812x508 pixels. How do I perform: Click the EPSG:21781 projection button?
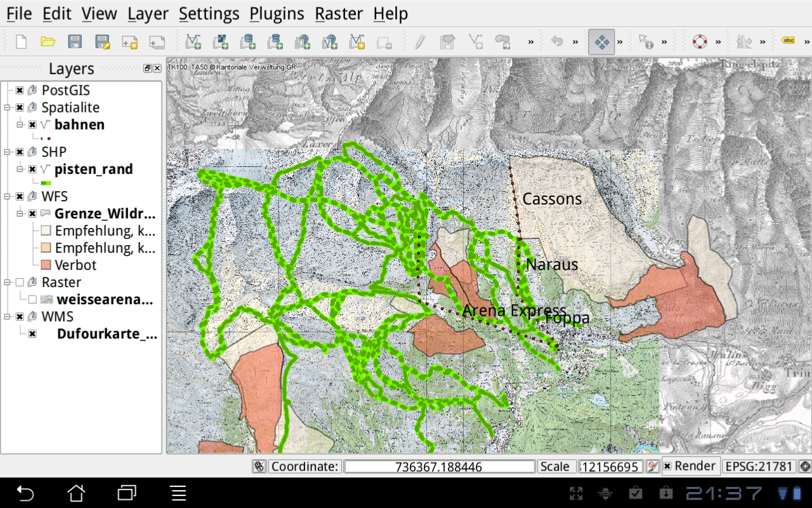coord(758,466)
